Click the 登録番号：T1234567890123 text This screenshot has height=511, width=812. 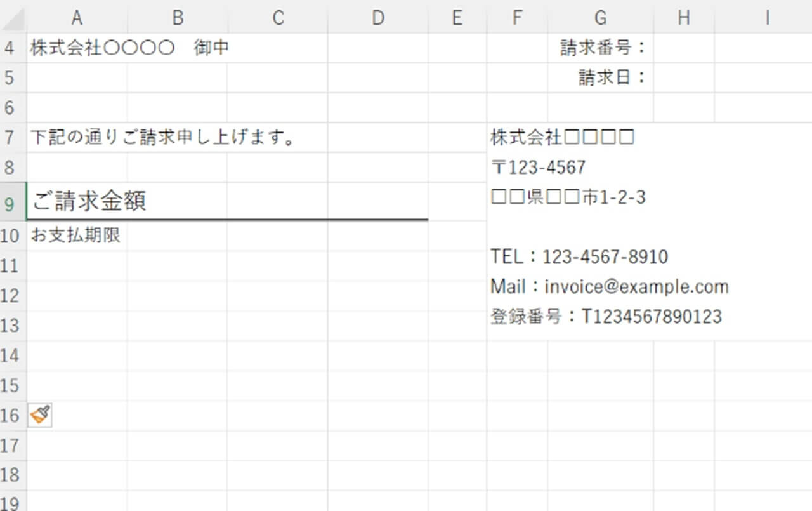point(606,317)
